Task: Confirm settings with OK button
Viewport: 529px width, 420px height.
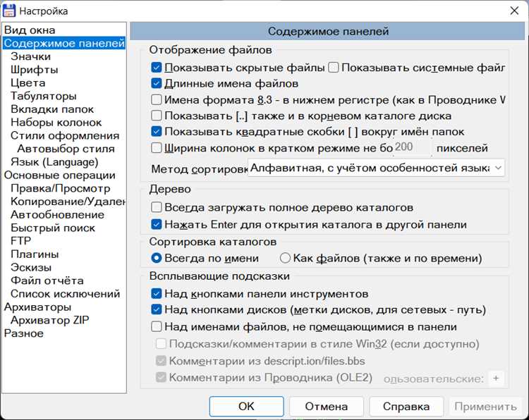Action: click(x=246, y=406)
